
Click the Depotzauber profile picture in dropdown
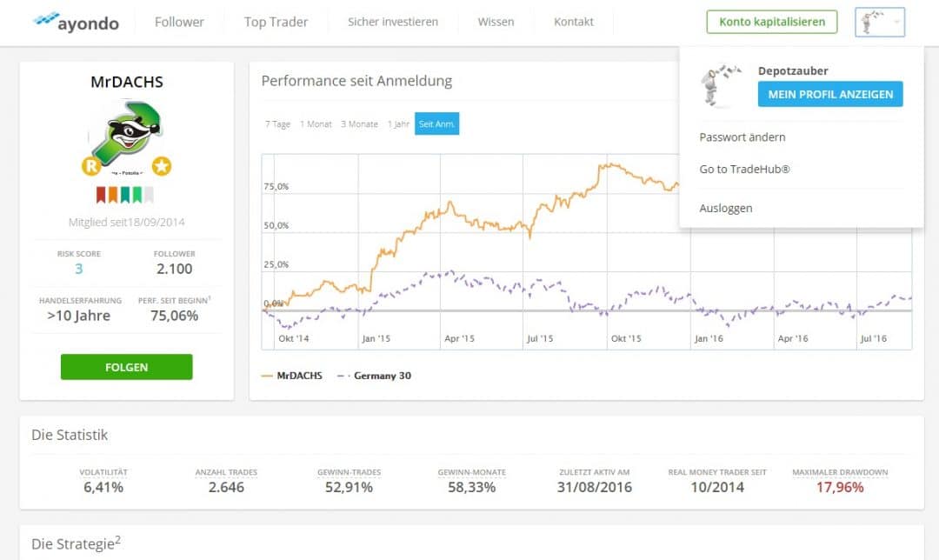tap(720, 84)
